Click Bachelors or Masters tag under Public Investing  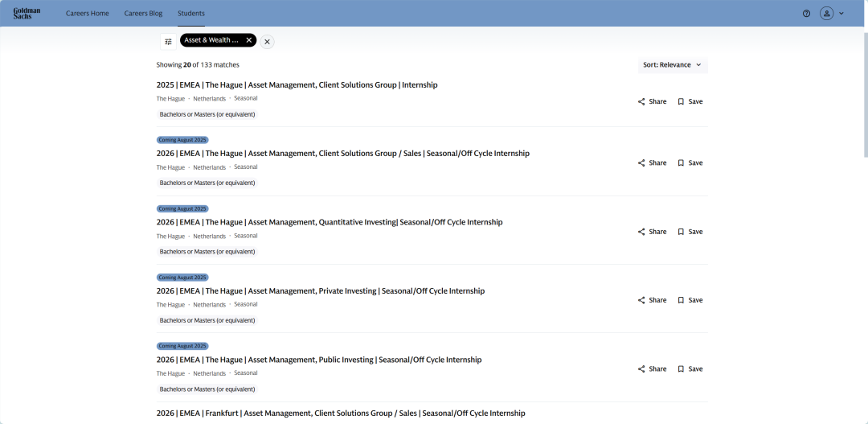click(x=207, y=389)
